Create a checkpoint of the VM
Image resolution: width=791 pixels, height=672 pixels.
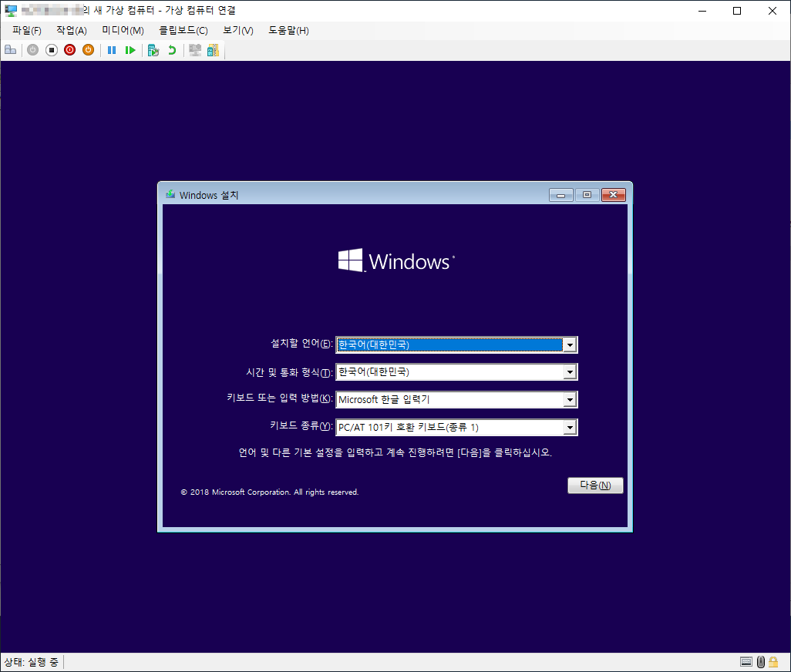(153, 49)
